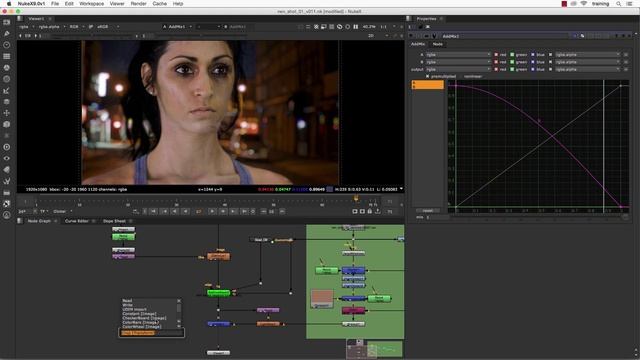Screen dimensions: 640x360
Task: Open the Merge nodes toolbar menu
Action: (7, 102)
